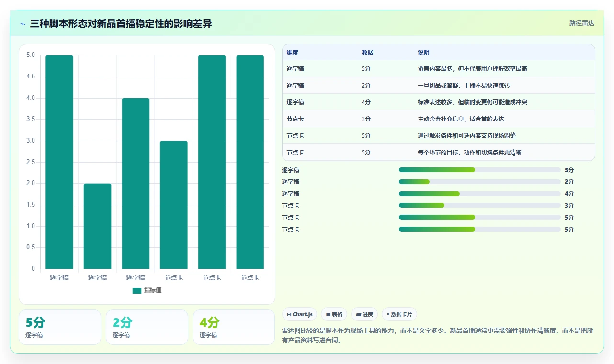Click the chart bar reaching 4.0
The width and height of the screenshot is (614, 364).
[136, 183]
